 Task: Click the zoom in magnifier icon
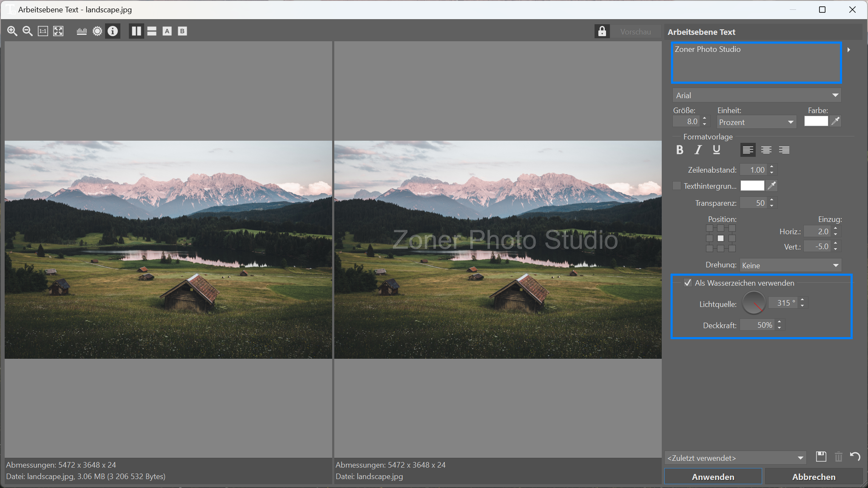point(12,31)
